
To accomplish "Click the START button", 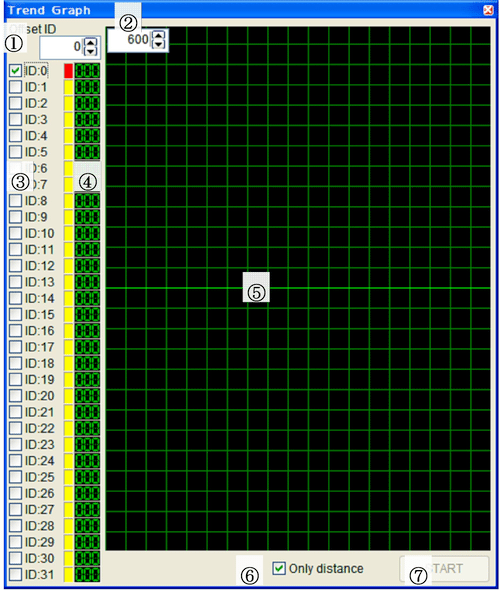I will [x=444, y=568].
